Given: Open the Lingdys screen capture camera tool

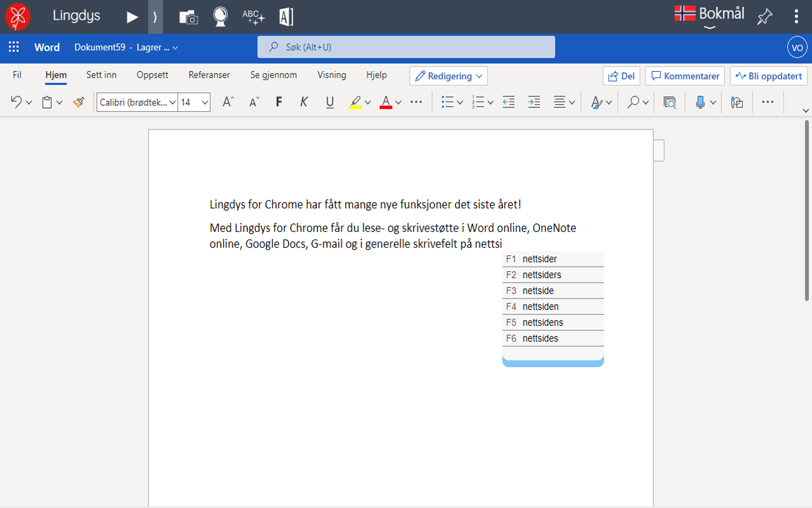Looking at the screenshot, I should [x=188, y=17].
